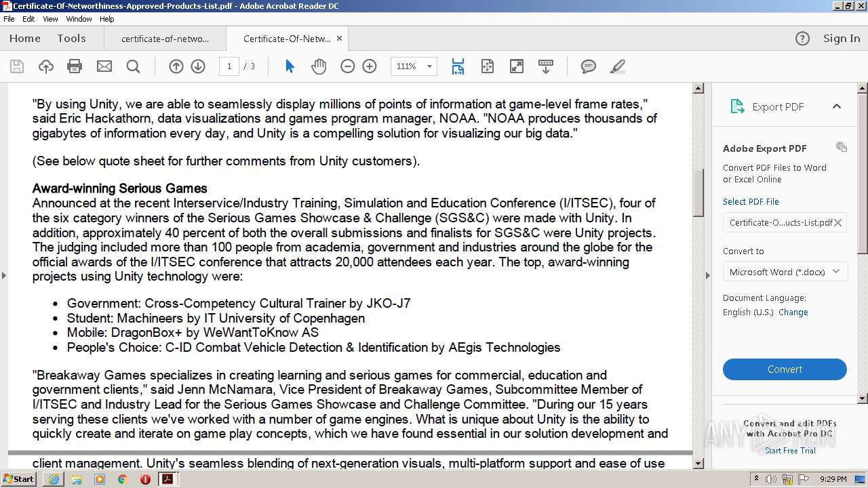Activate the Hand pan tool
The image size is (868, 488).
click(319, 66)
